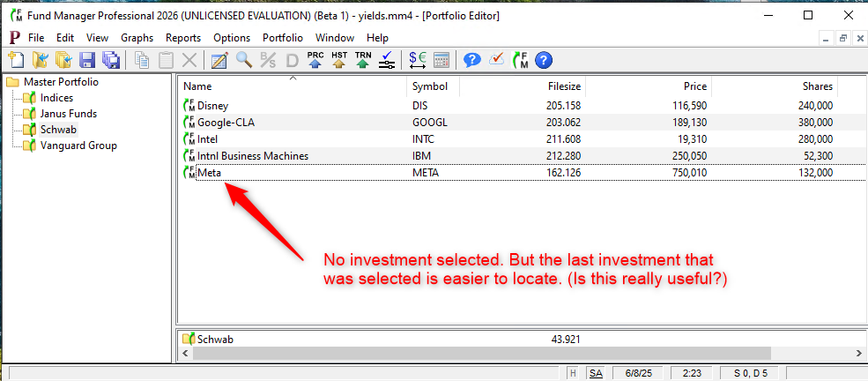Image resolution: width=868 pixels, height=381 pixels.
Task: Click the D distribution icon
Action: pyautogui.click(x=292, y=60)
